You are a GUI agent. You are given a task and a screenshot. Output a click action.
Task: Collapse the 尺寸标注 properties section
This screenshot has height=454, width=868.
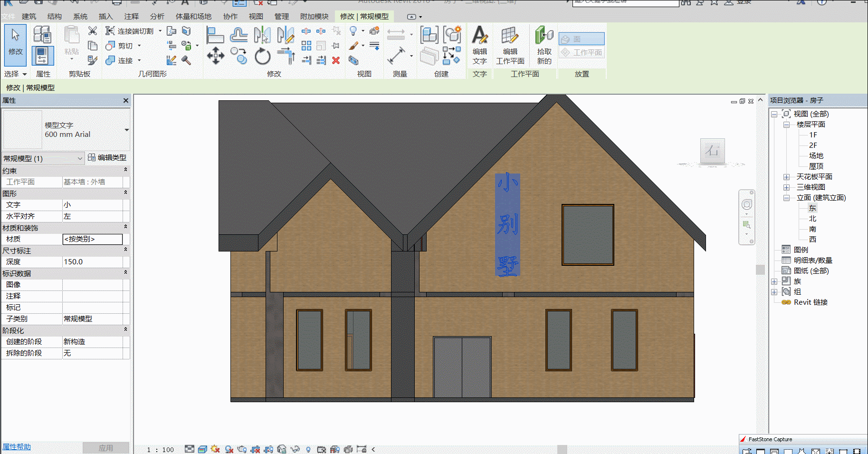point(125,250)
